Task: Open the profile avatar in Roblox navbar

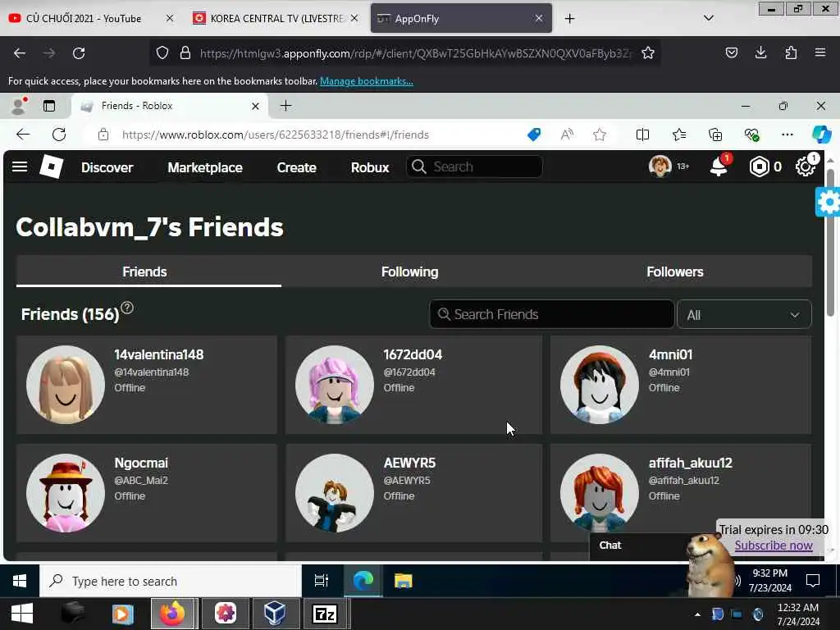Action: [660, 167]
